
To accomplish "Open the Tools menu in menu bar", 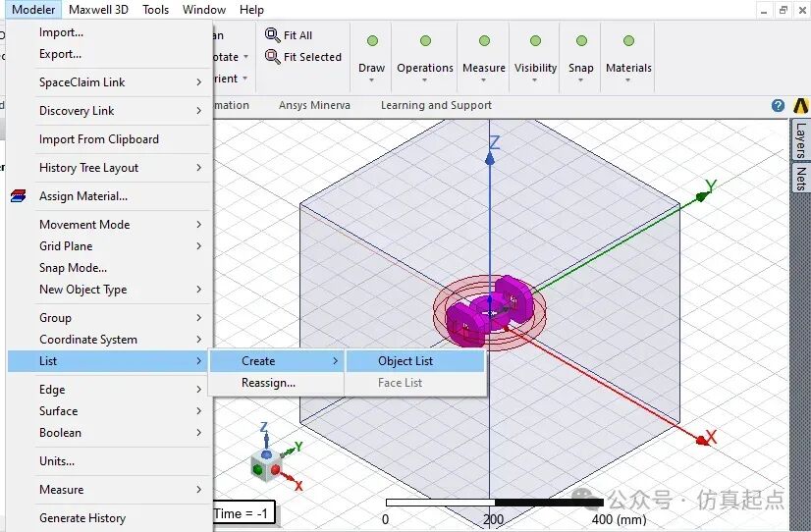I will [x=155, y=10].
